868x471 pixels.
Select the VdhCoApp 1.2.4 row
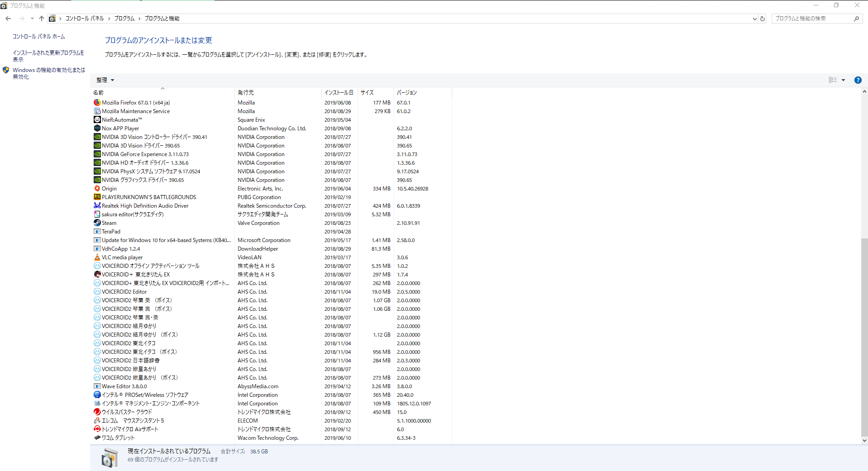(272, 249)
